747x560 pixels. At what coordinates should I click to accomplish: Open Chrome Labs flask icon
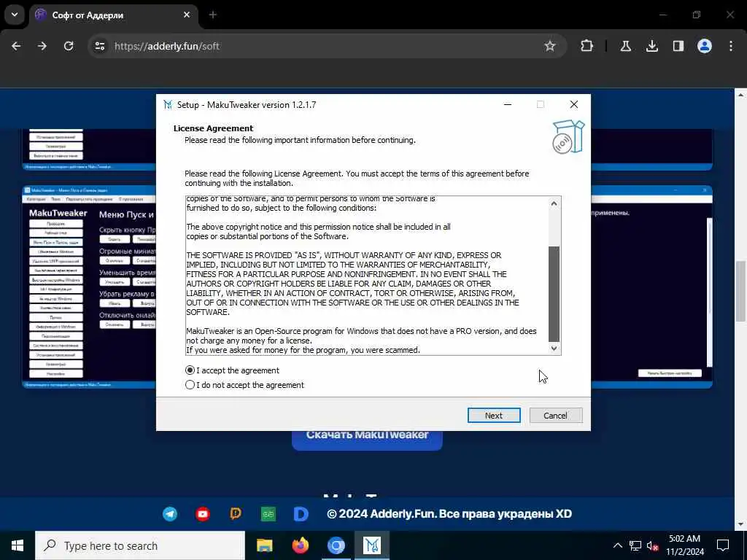point(625,46)
